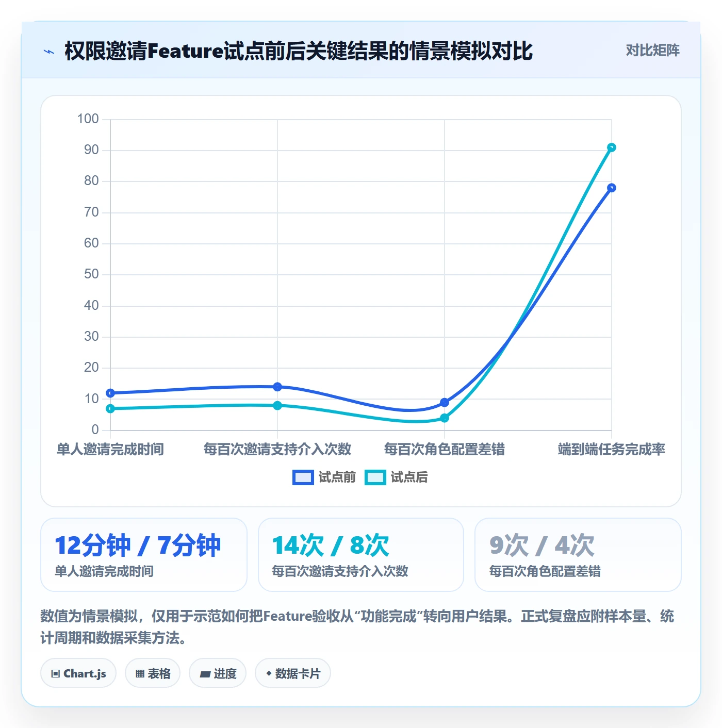The height and width of the screenshot is (728, 722).
Task: Click the 对比矩阵 label in the header
Action: click(x=652, y=51)
